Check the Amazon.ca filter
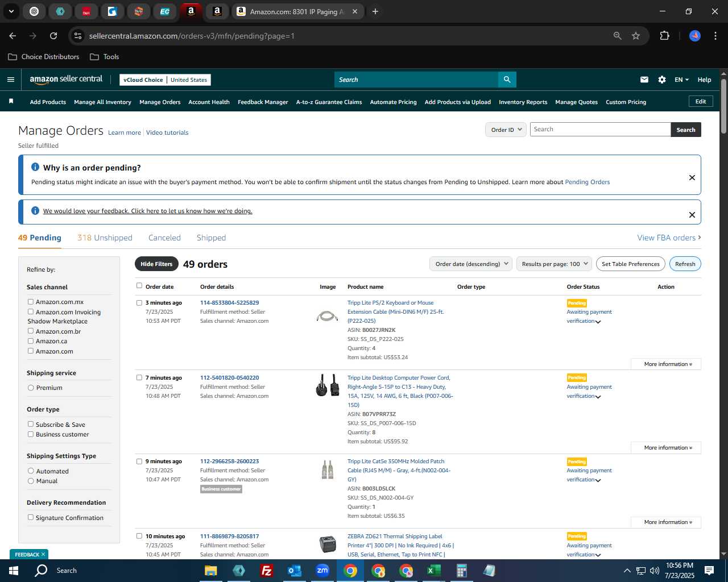728x582 pixels. pyautogui.click(x=31, y=341)
